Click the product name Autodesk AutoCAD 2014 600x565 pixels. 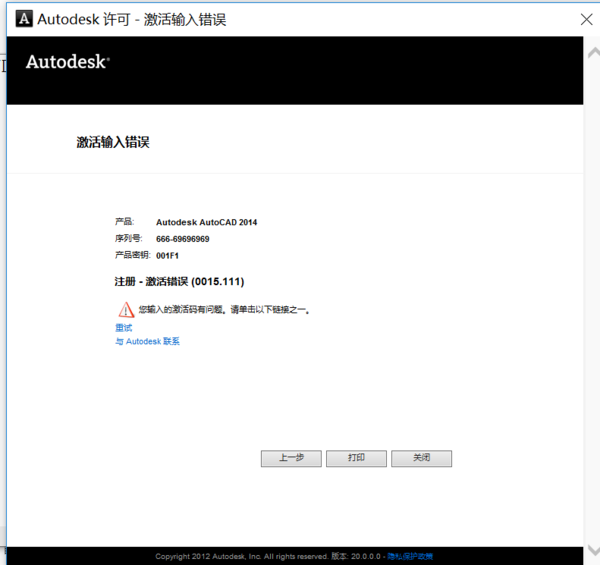pyautogui.click(x=207, y=222)
